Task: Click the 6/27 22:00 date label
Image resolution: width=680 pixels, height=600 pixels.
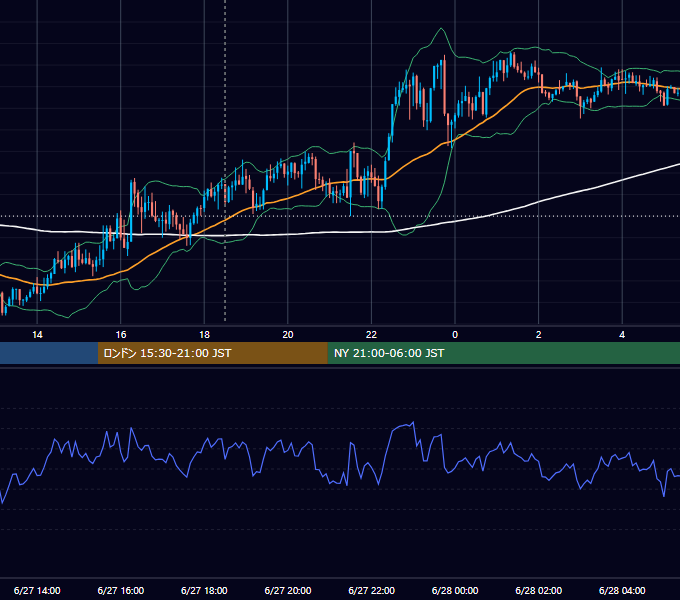Action: tap(371, 590)
